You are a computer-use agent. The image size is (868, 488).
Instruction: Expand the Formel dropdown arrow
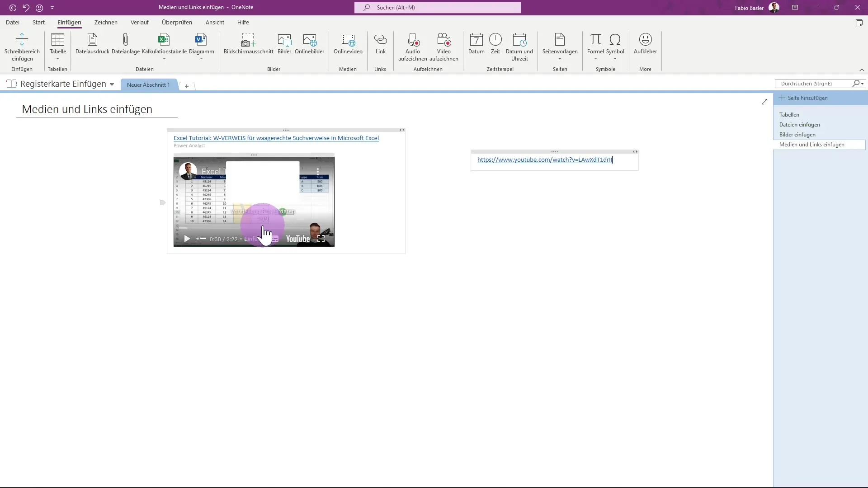click(595, 59)
